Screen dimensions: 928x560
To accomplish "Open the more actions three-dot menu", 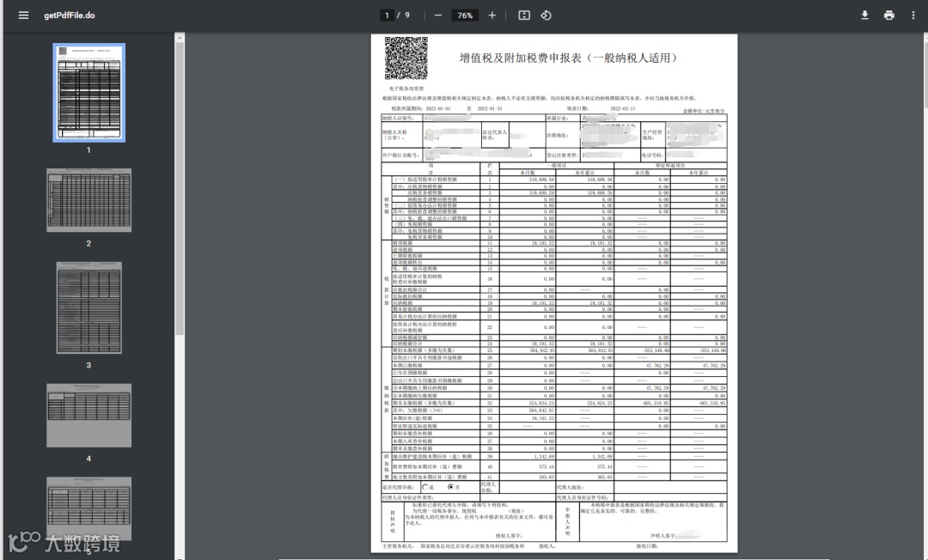I will pos(913,15).
